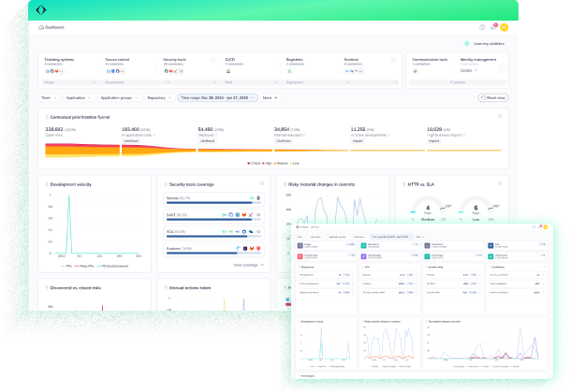Viewport: 571px width, 392px height.
Task: Open the View coverage link
Action: tap(249, 265)
